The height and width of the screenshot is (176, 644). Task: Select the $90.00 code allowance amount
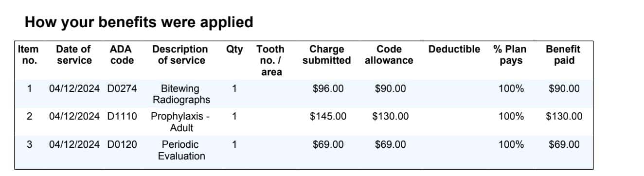[390, 89]
